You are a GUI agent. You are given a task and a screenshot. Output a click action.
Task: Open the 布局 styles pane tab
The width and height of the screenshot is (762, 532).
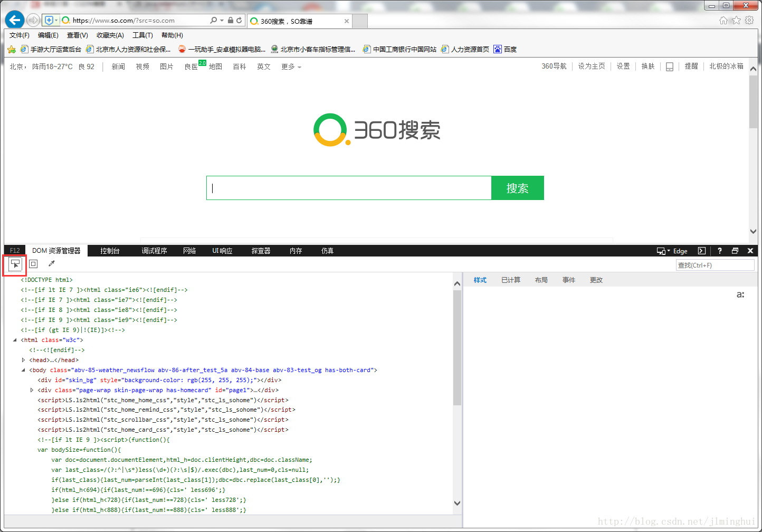(541, 280)
